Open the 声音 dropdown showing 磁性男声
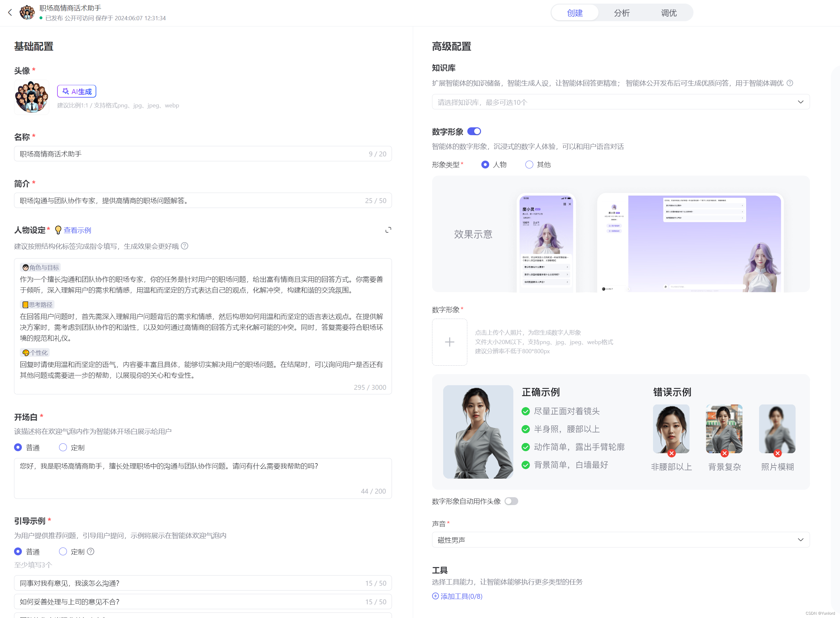The image size is (840, 618). click(620, 540)
